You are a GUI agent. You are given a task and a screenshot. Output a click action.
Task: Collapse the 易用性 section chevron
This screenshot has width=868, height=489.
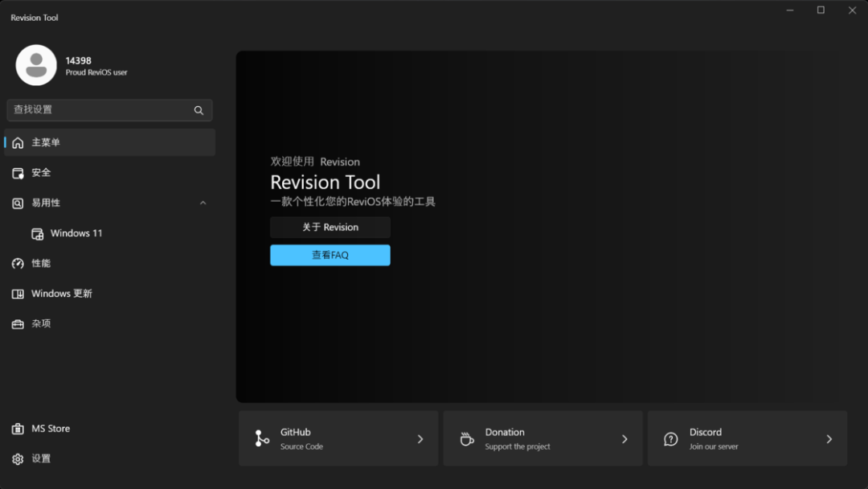203,203
